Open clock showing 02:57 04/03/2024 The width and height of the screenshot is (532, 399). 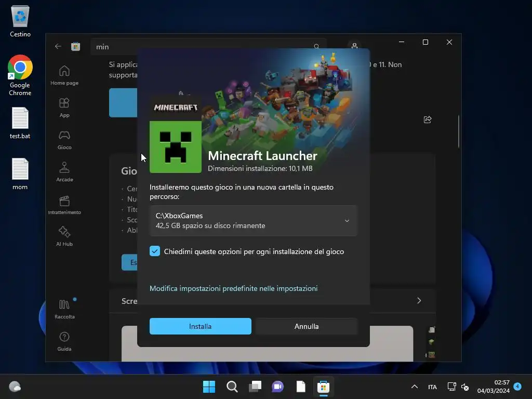pos(494,387)
